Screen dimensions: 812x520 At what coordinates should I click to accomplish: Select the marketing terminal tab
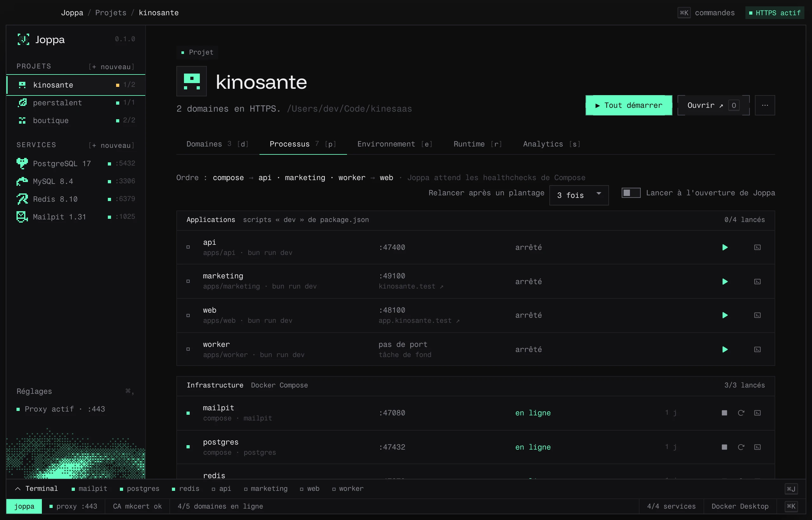(x=266, y=489)
